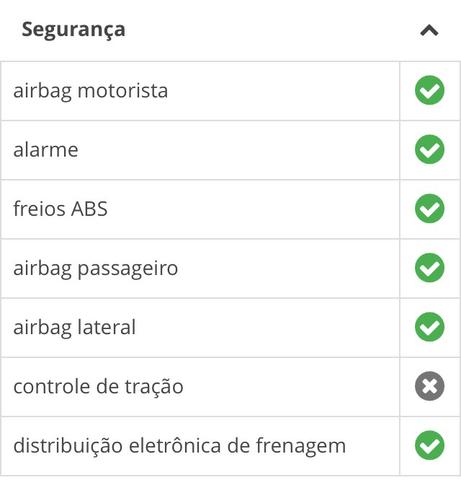
Task: Click the airbag lateral green check icon
Action: coord(429,327)
